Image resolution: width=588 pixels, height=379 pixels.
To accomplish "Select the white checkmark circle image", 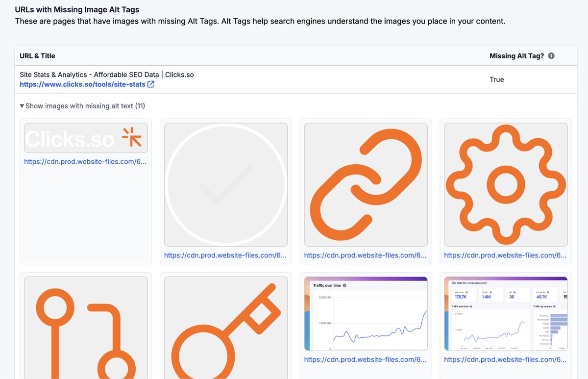I will (226, 184).
